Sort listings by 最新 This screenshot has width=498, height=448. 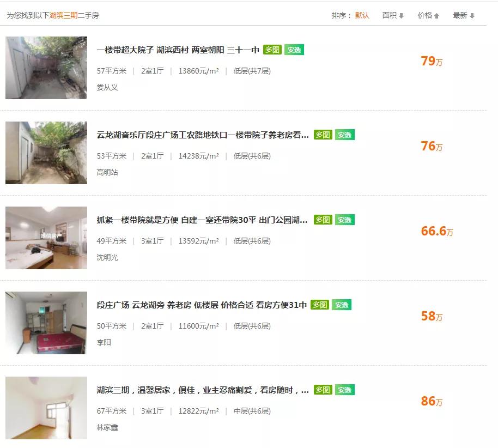click(463, 15)
